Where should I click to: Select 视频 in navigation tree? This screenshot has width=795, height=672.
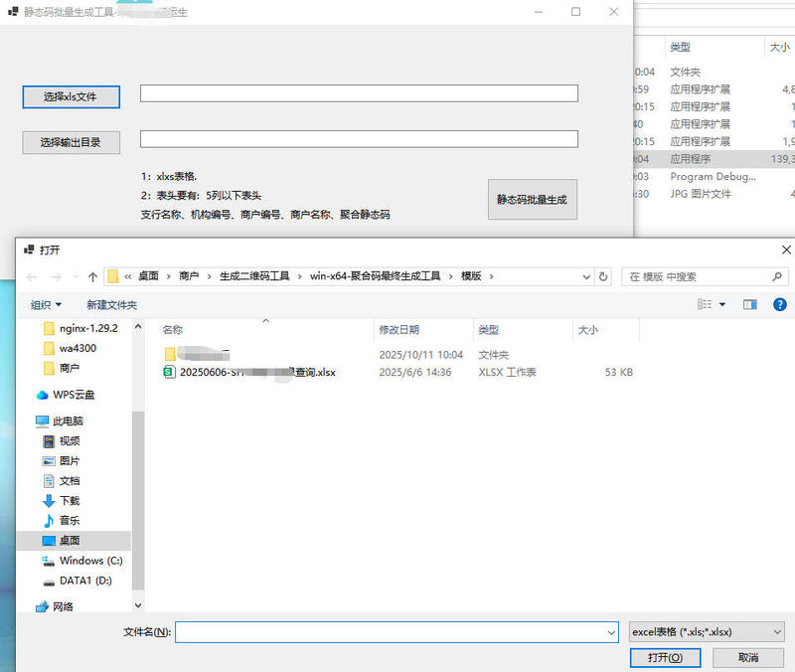click(62, 441)
